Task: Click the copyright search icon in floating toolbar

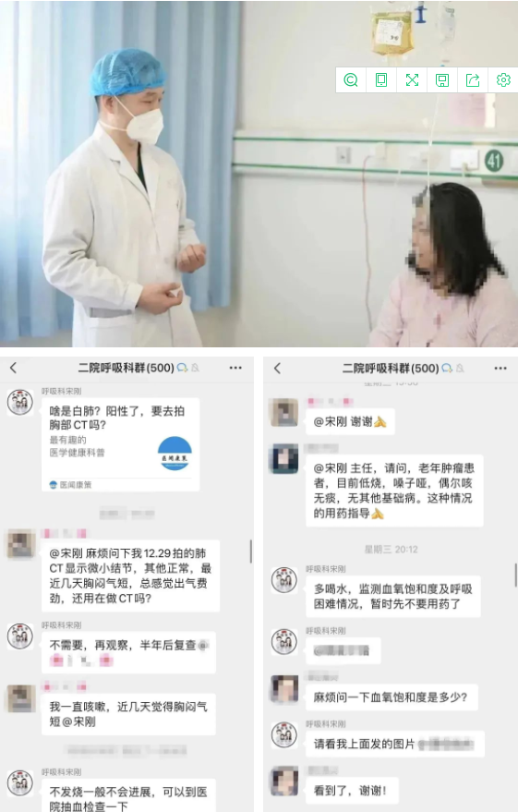Action: tap(351, 80)
